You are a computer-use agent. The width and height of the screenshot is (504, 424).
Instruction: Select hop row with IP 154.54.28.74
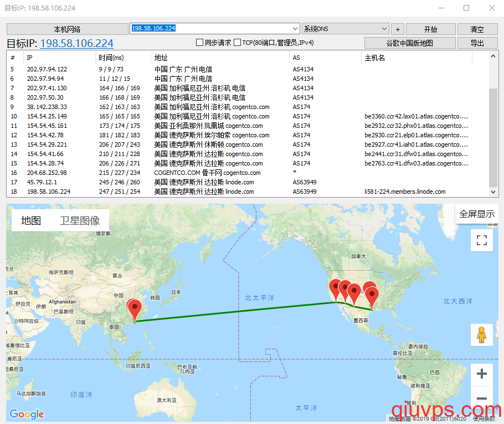(x=248, y=163)
